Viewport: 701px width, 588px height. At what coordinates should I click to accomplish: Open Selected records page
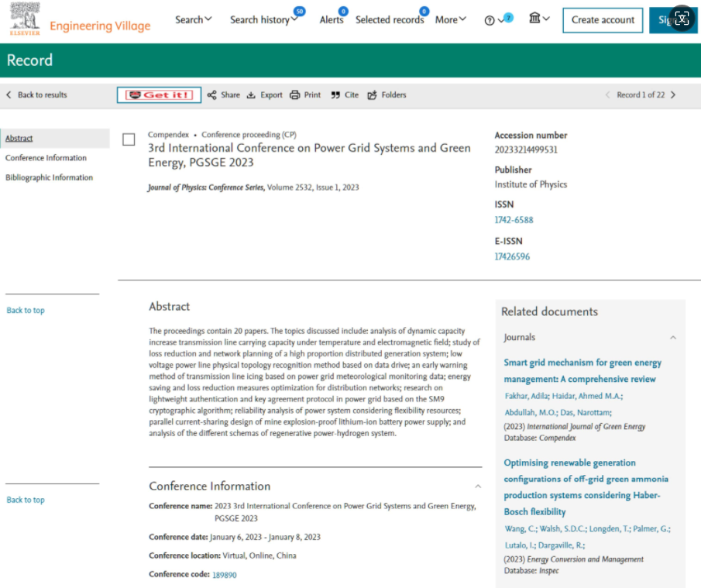pos(390,19)
